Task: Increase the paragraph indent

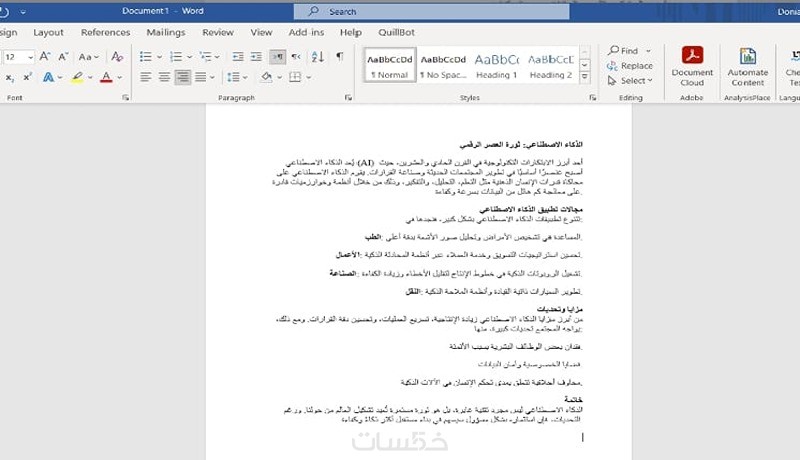Action: pos(256,57)
